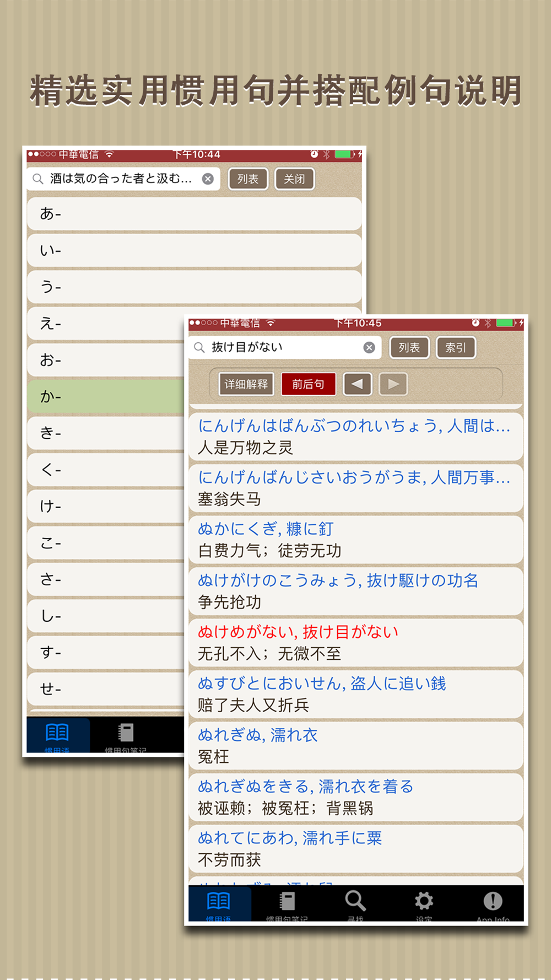Open the App Info tab
The height and width of the screenshot is (980, 551).
click(x=493, y=904)
